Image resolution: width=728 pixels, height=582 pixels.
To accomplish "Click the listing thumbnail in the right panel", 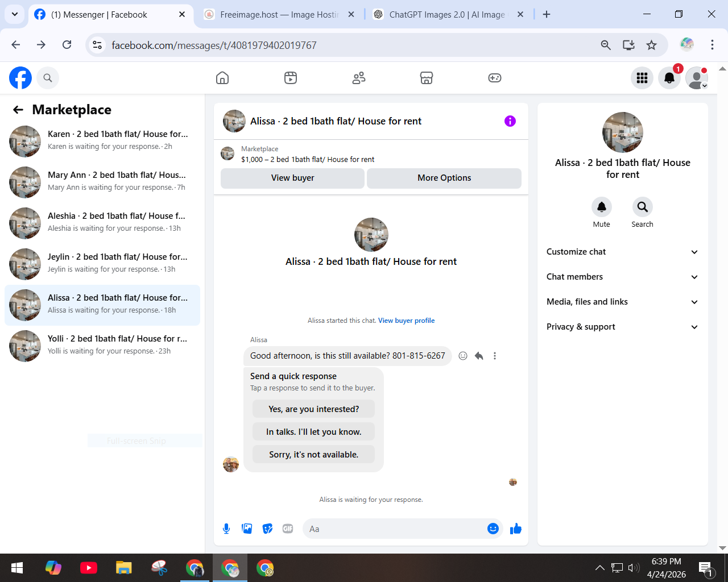I will coord(623,132).
